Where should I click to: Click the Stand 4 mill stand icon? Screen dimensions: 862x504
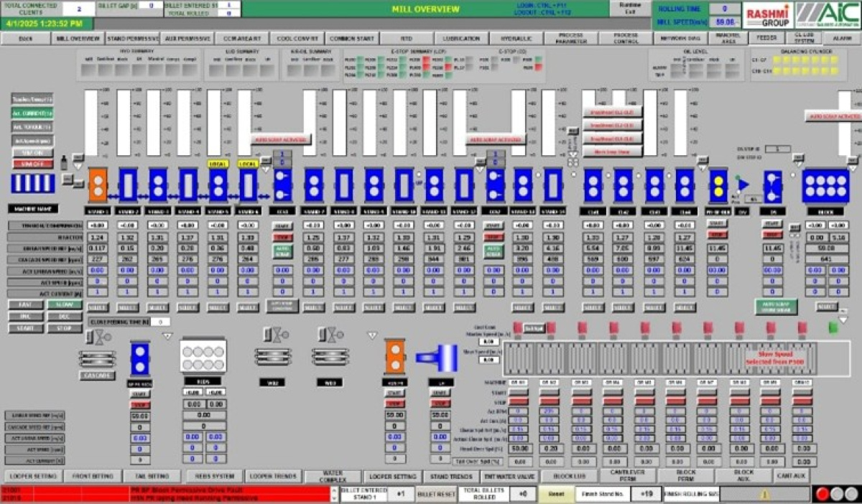click(x=188, y=185)
